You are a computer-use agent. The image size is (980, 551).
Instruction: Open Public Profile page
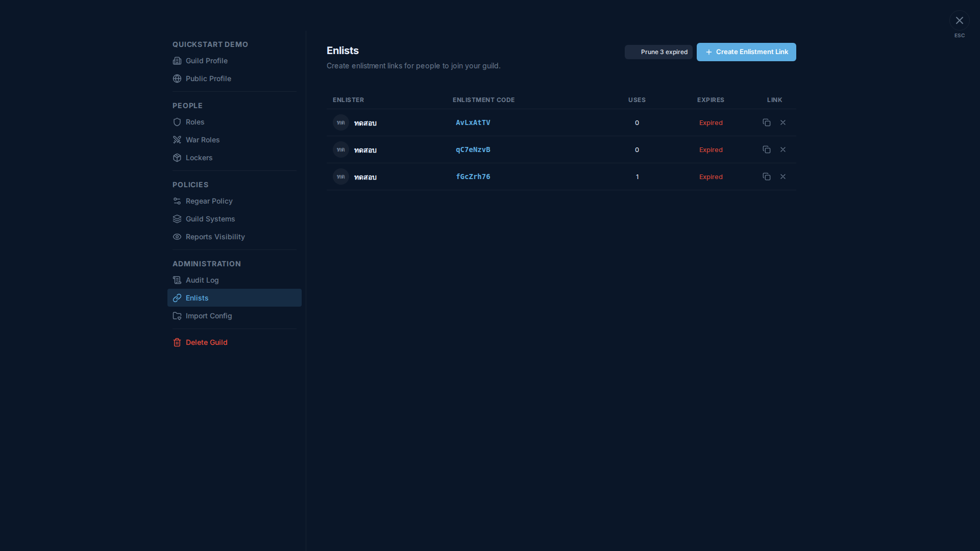tap(234, 79)
